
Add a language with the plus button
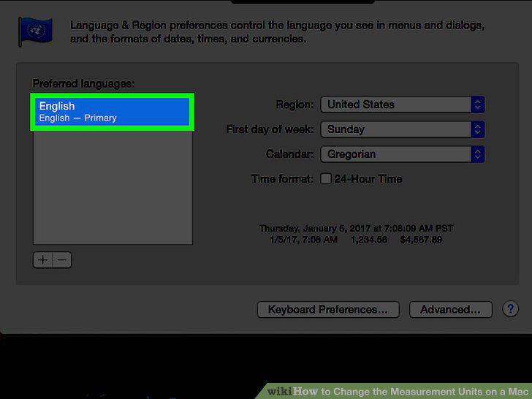point(42,260)
